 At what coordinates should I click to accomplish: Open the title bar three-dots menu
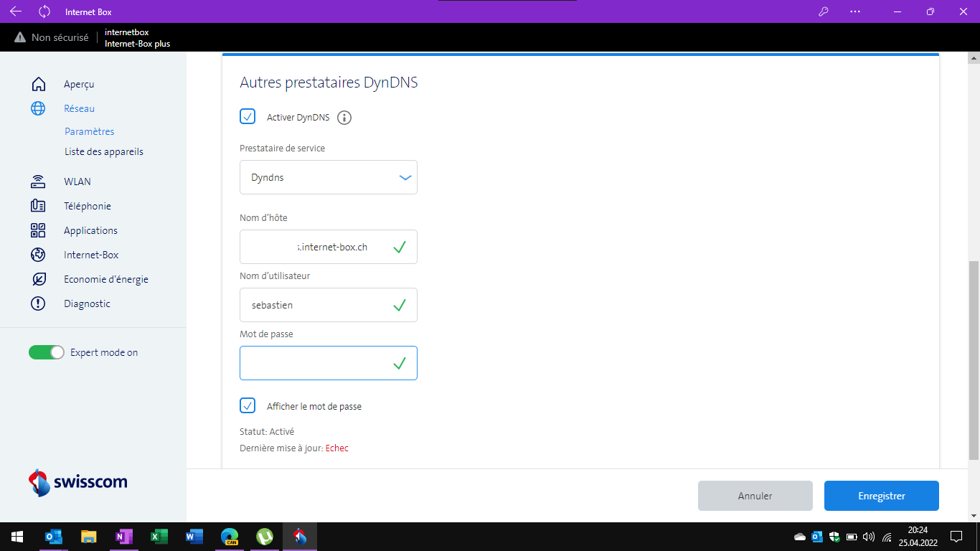coord(854,11)
